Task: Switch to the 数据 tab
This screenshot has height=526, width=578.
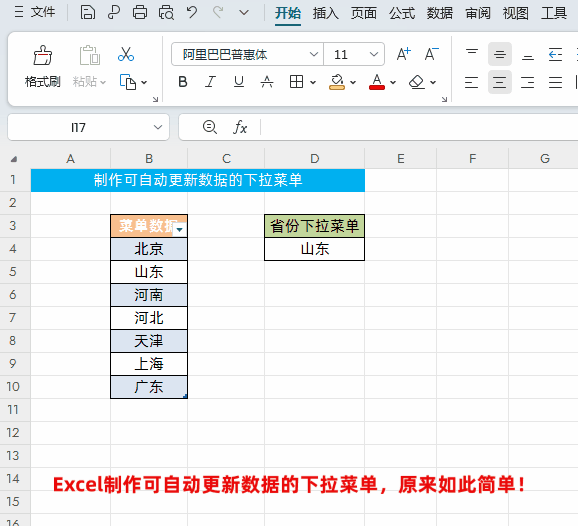Action: (440, 13)
